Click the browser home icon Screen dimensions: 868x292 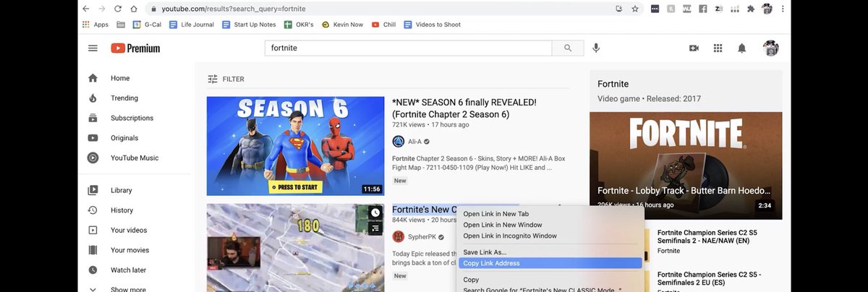134,9
